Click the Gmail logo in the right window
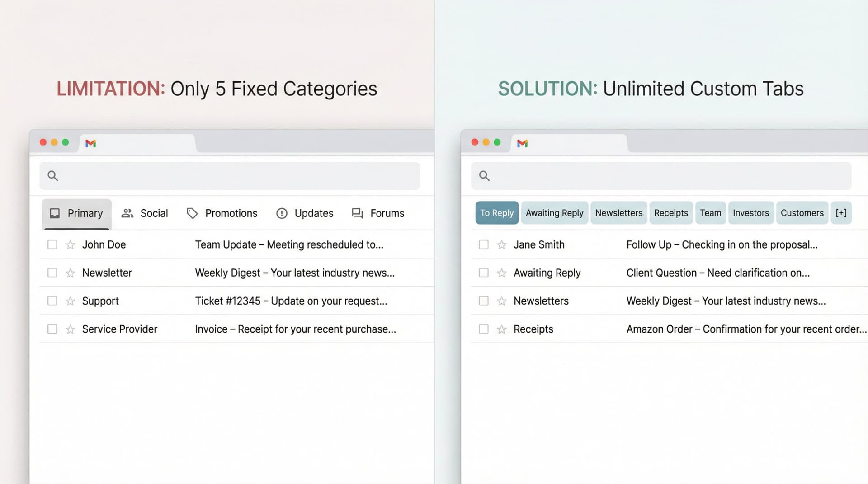868x484 pixels. point(523,143)
